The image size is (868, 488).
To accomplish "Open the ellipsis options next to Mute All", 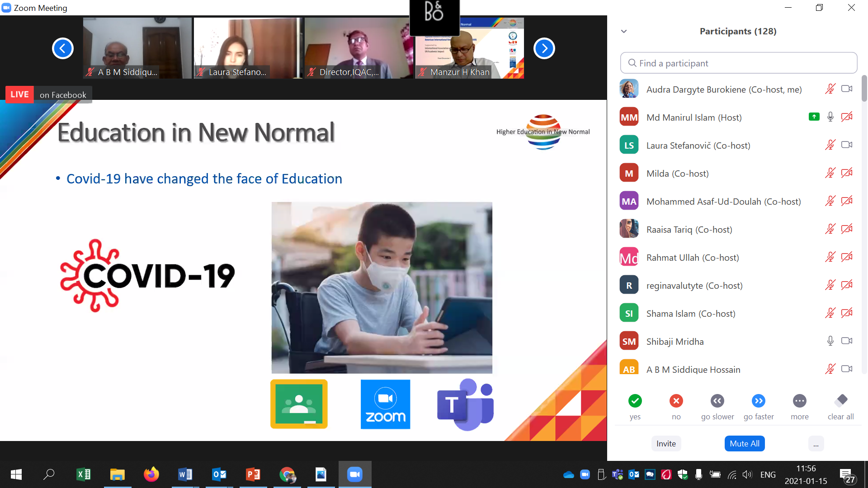I will pyautogui.click(x=816, y=444).
